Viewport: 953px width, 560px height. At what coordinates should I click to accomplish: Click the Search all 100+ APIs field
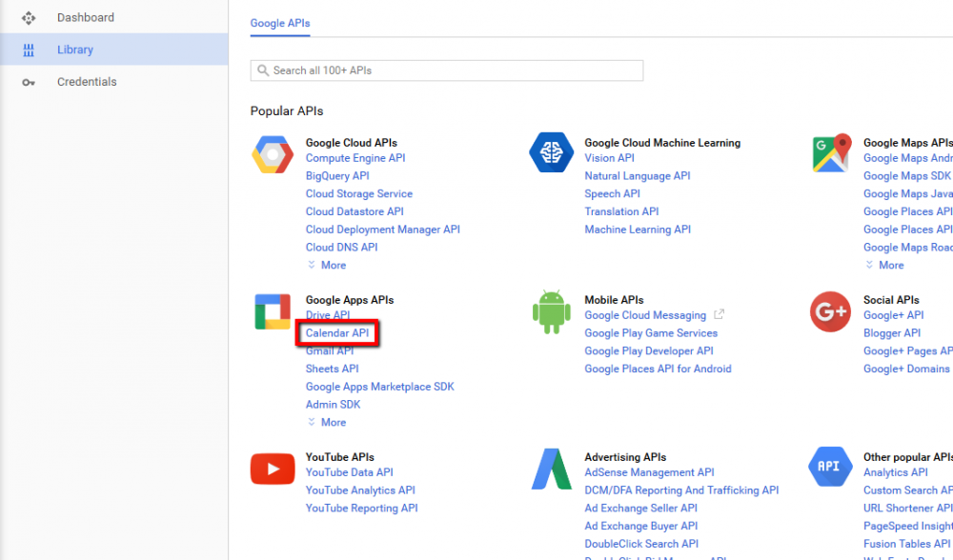click(x=446, y=70)
